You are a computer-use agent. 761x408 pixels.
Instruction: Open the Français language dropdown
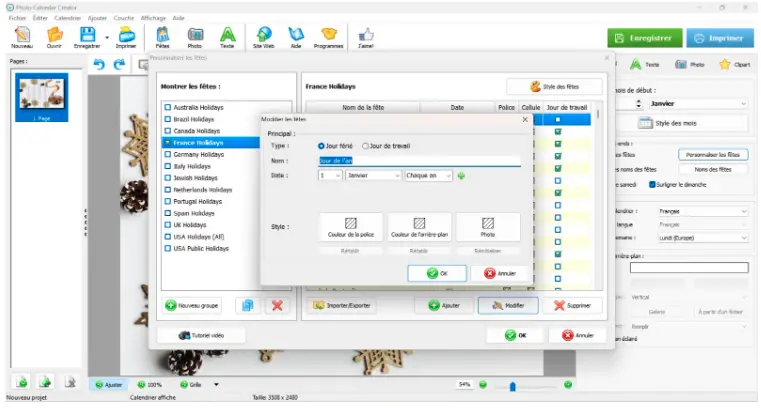702,212
